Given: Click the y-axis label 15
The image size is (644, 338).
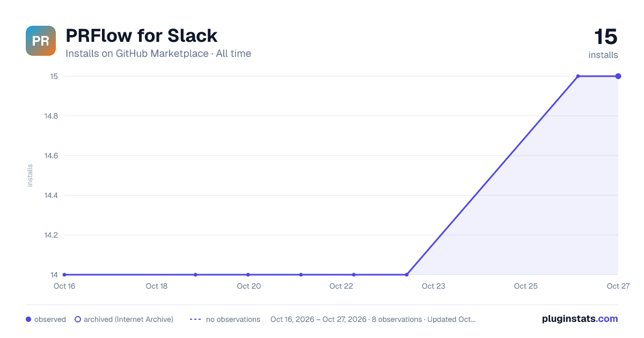Looking at the screenshot, I should tap(54, 76).
